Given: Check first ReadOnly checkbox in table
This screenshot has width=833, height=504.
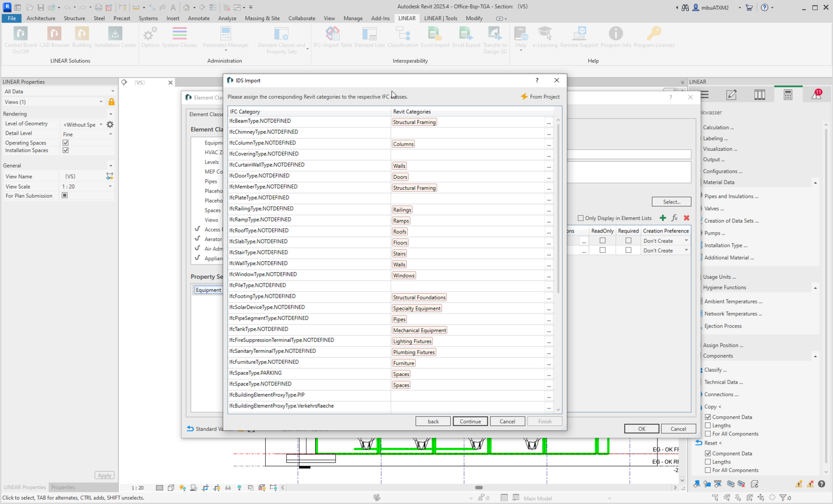Looking at the screenshot, I should coord(603,241).
